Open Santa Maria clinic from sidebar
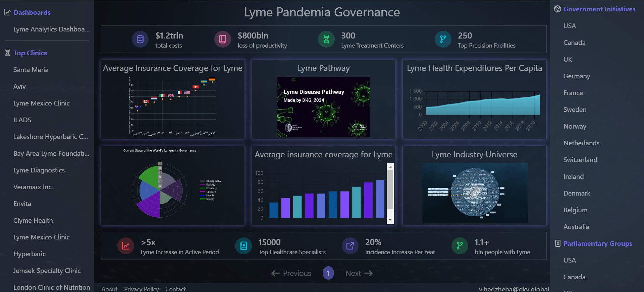This screenshot has width=644, height=292. click(x=31, y=70)
